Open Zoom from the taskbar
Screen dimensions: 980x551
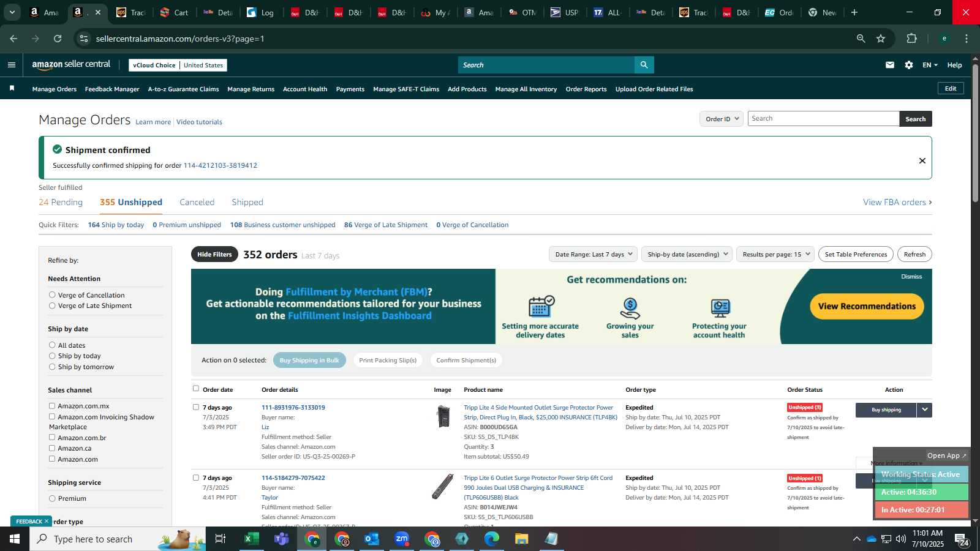click(x=402, y=539)
